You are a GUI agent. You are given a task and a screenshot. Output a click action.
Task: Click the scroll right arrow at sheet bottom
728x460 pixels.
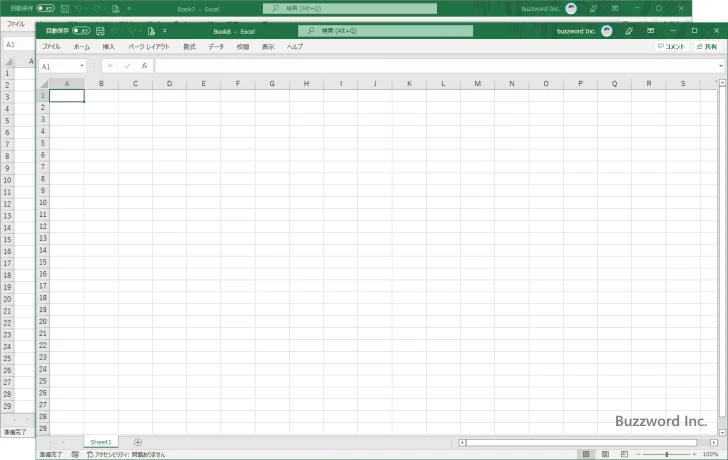click(714, 442)
